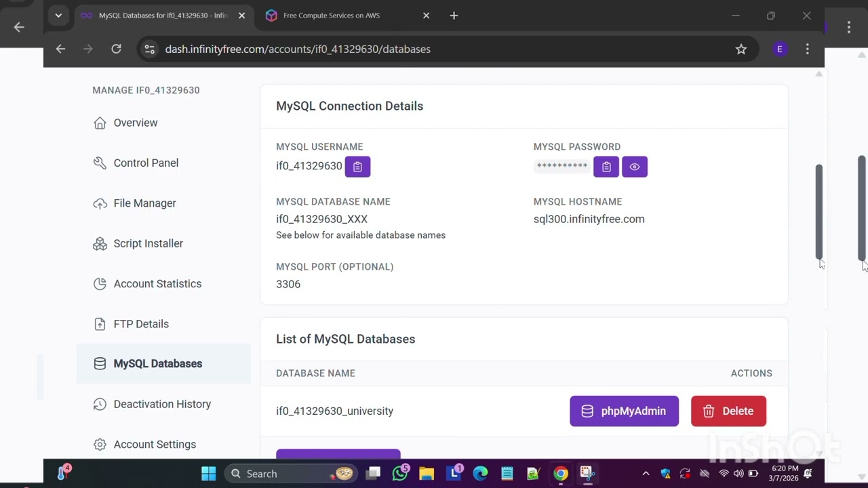868x488 pixels.
Task: Select MySQL Databases sidebar item
Action: pos(163,364)
